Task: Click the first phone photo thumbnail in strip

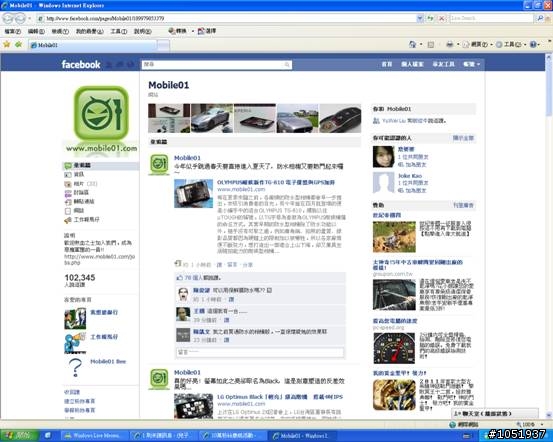Action: point(169,118)
